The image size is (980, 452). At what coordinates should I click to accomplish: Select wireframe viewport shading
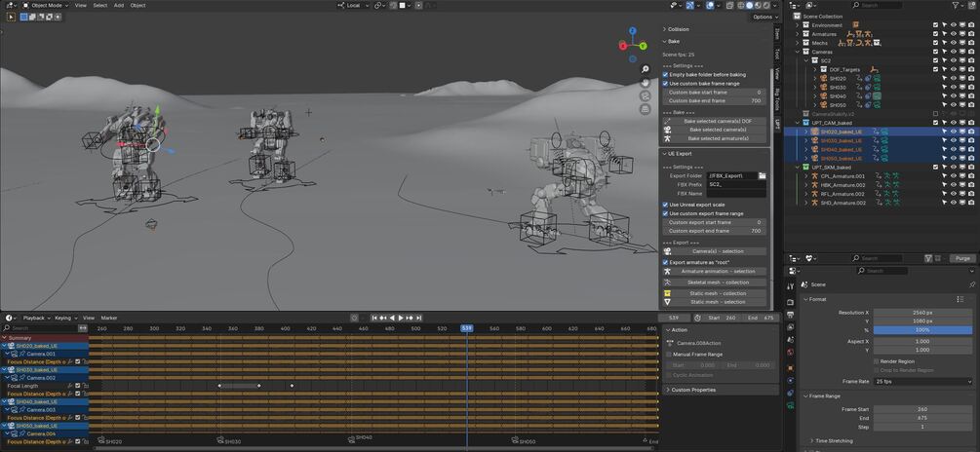click(741, 5)
